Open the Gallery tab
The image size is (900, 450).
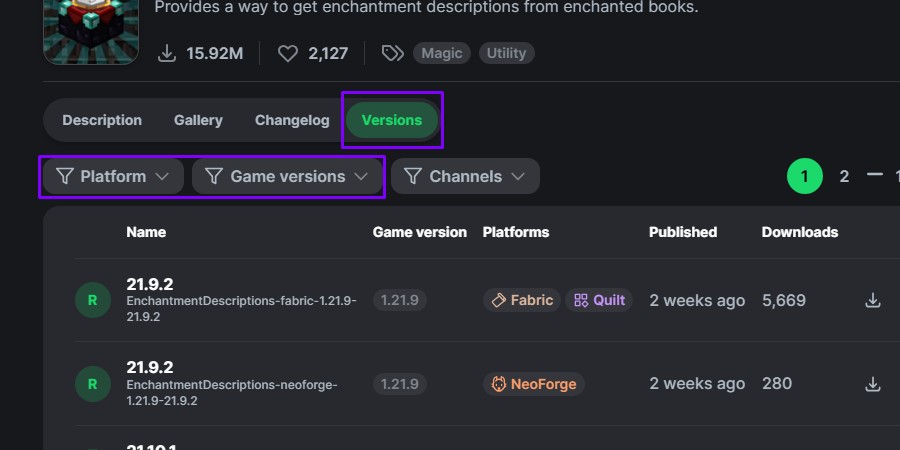(198, 120)
